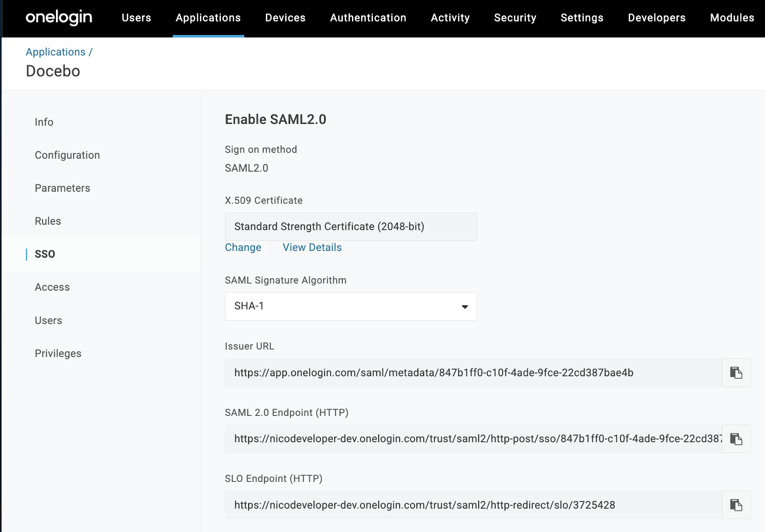Image resolution: width=765 pixels, height=532 pixels.
Task: Switch to the Rules sidebar tab
Action: pos(48,221)
